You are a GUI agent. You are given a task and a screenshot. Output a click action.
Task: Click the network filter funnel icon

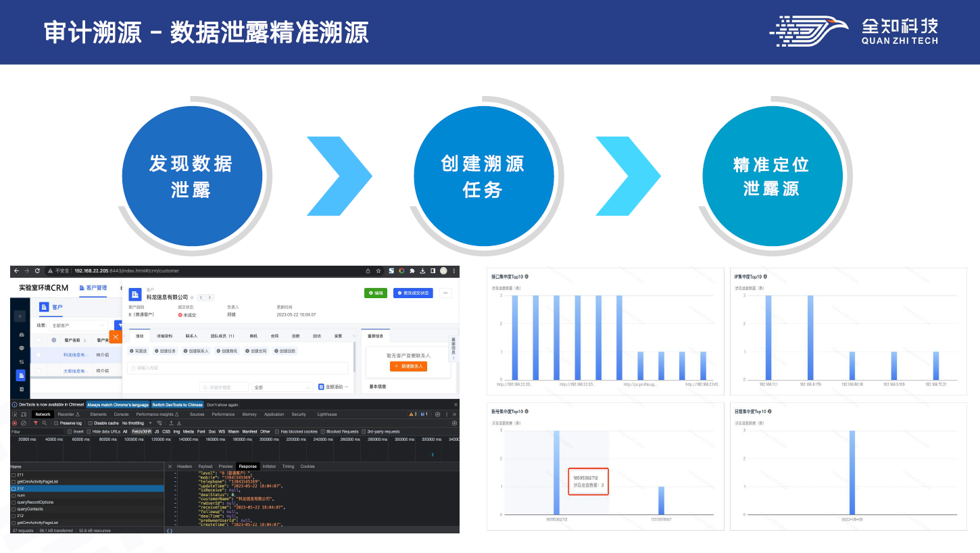click(x=35, y=423)
